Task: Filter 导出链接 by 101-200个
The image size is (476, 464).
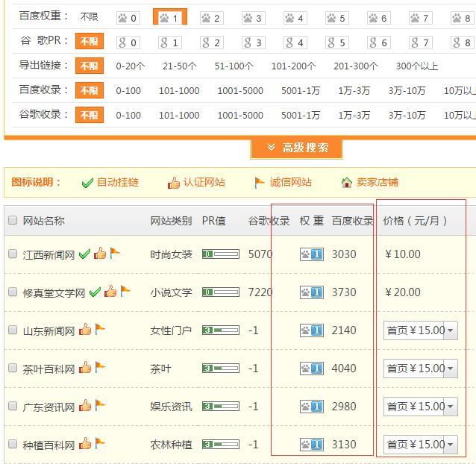Action: click(293, 66)
